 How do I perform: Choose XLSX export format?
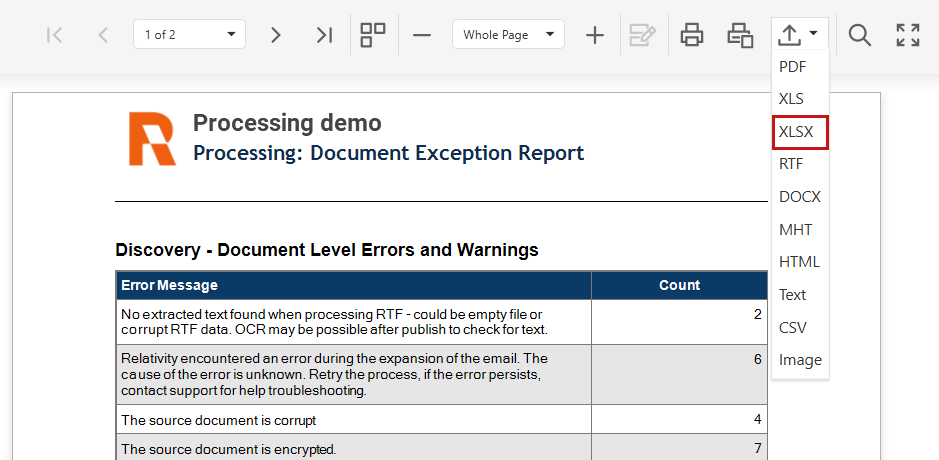point(801,132)
